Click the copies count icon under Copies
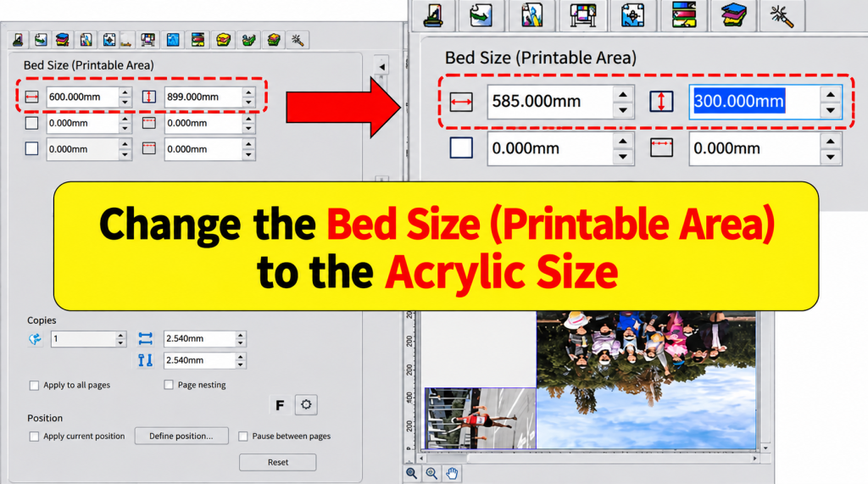868x484 pixels. click(x=35, y=339)
